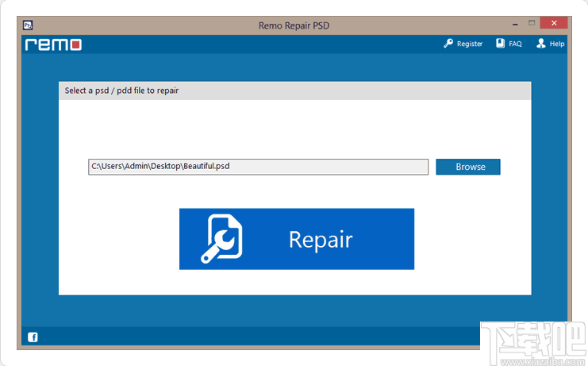Click the Remo Repair PSD window title
The width and height of the screenshot is (588, 366).
[x=294, y=25]
